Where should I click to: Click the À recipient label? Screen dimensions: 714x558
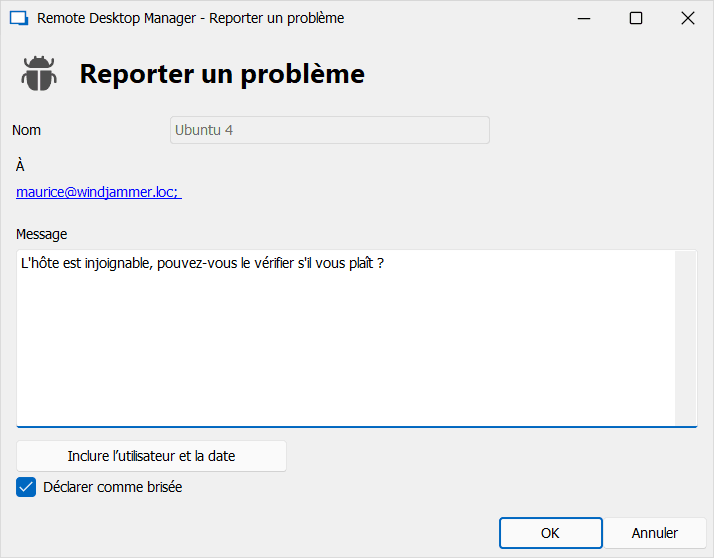click(x=20, y=166)
